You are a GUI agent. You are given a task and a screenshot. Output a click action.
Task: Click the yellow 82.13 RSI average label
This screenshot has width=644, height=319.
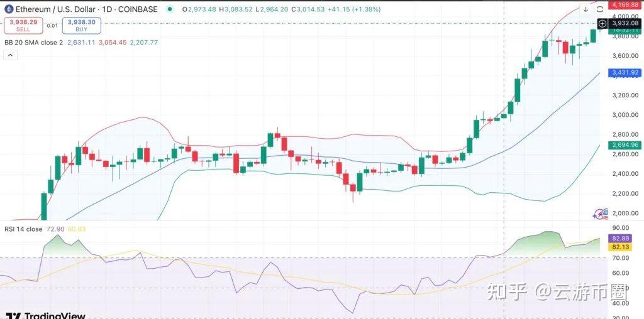[619, 247]
